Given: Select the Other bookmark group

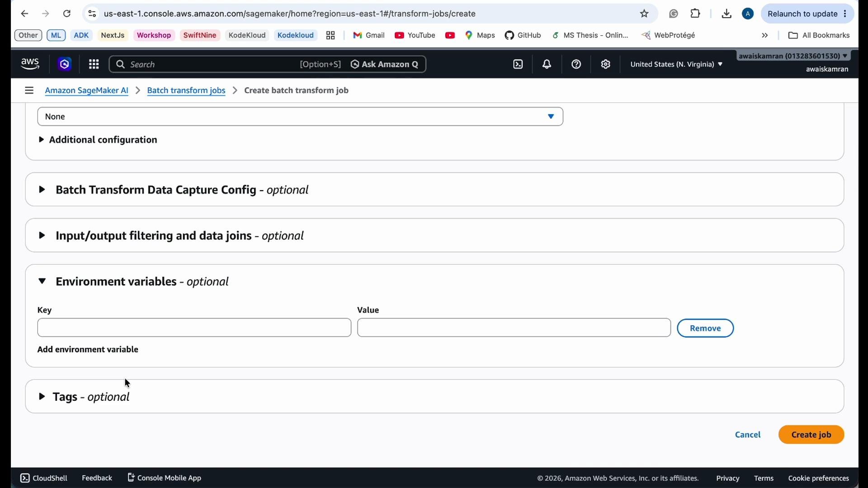Looking at the screenshot, I should 28,36.
